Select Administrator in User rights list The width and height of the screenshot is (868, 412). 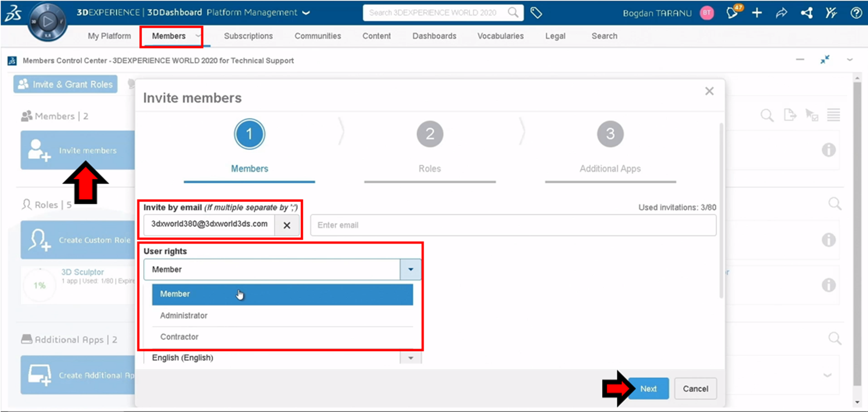click(282, 316)
